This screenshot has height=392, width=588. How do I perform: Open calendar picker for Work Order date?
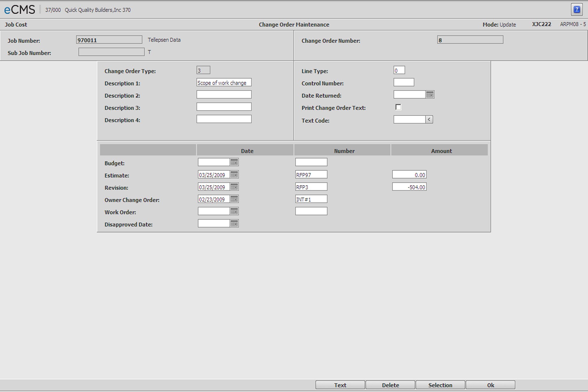pos(234,211)
